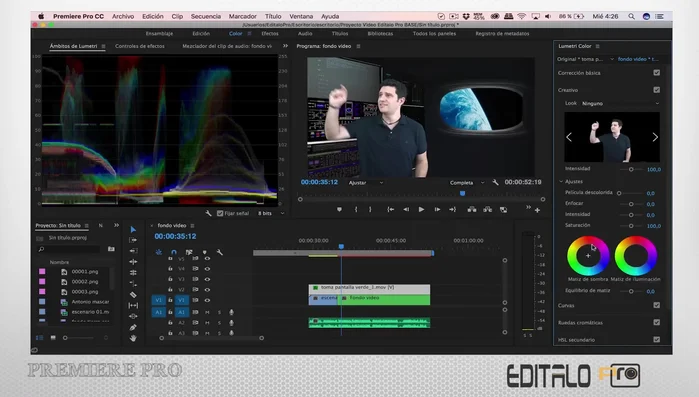699x397 pixels.
Task: Open Archivo menu
Action: tap(123, 16)
